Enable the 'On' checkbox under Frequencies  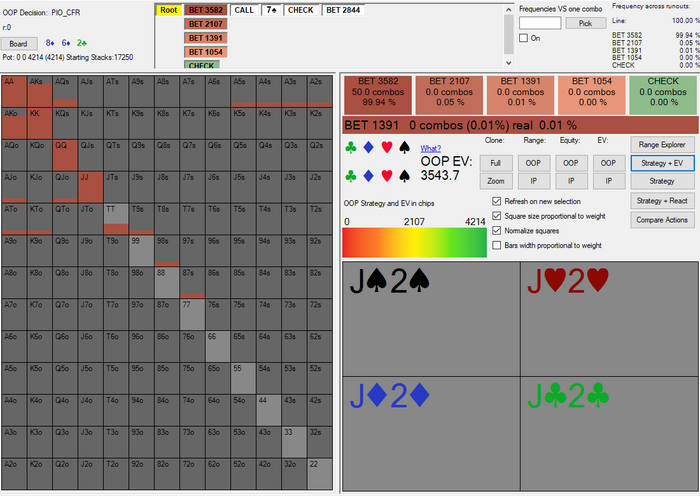point(524,38)
